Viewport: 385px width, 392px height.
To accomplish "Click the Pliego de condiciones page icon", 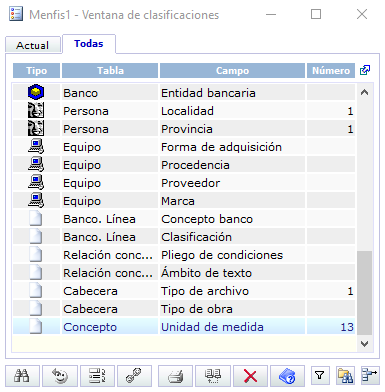I will 36,255.
